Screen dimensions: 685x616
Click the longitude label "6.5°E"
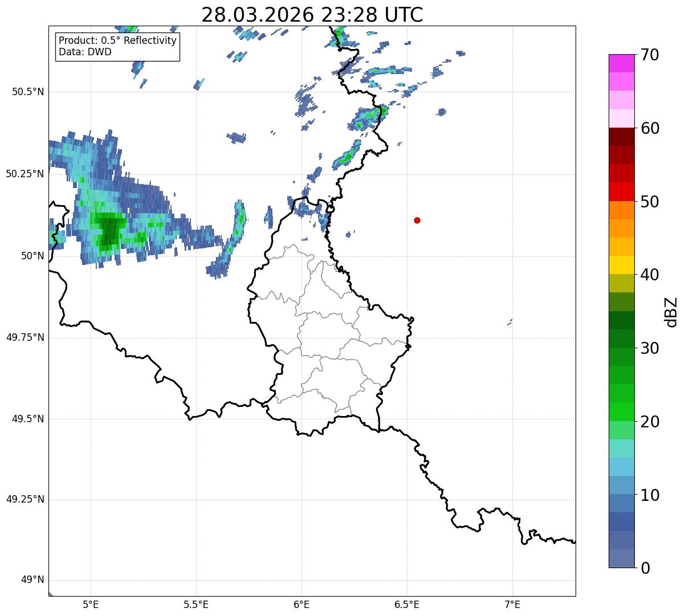tap(407, 604)
